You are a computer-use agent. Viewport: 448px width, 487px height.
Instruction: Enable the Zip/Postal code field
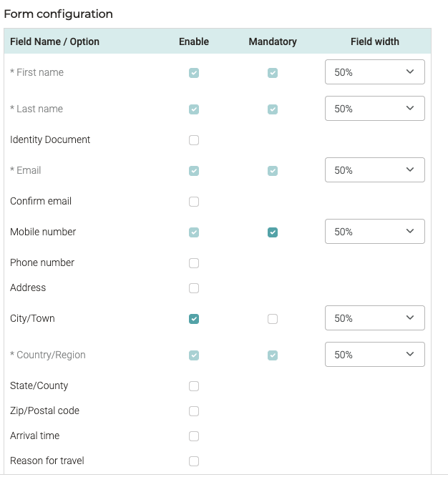pos(194,411)
